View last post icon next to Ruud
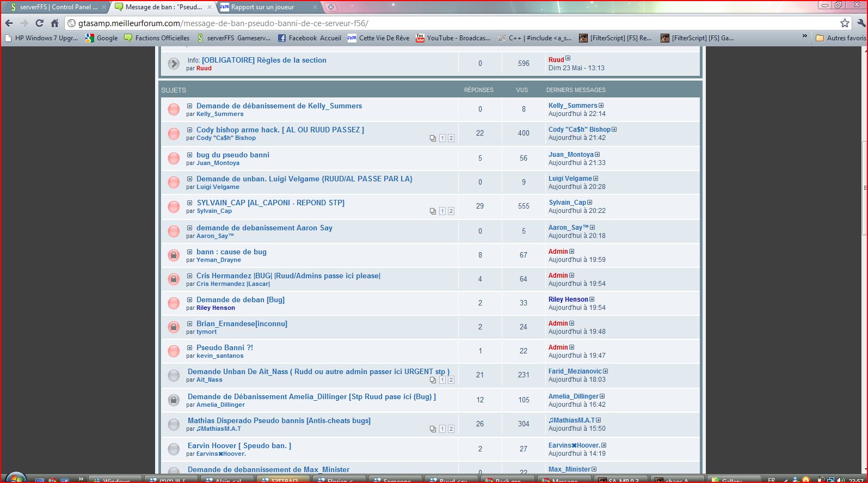Screen dimensions: 868x483 click(x=568, y=58)
